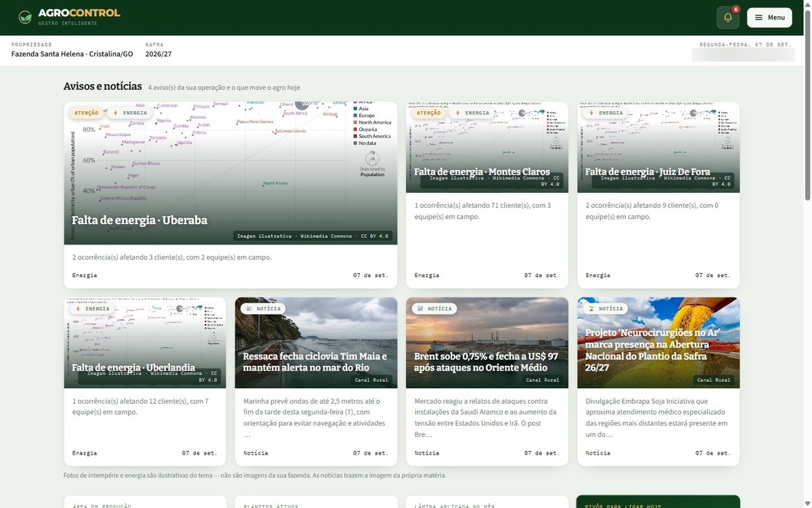Click 'Canal Rural' credit on the Ressaca card
The image size is (812, 508).
(x=371, y=380)
